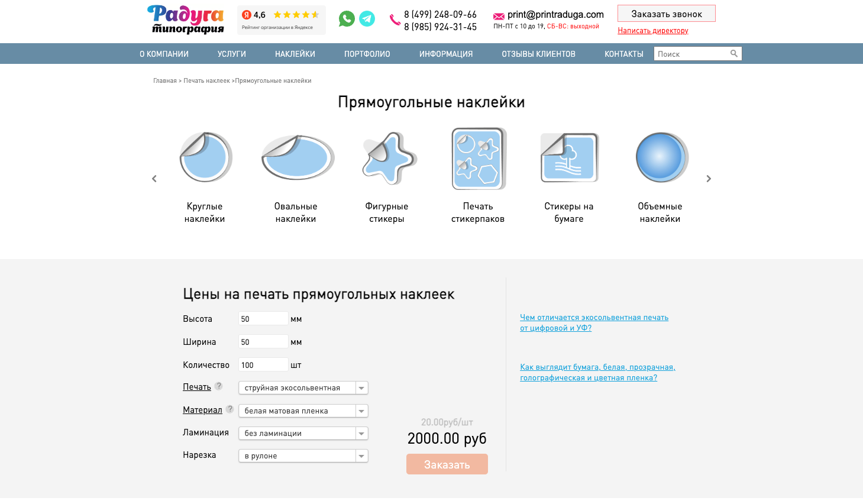This screenshot has width=863, height=504.
Task: Select the oval stickers icon
Action: pyautogui.click(x=297, y=157)
